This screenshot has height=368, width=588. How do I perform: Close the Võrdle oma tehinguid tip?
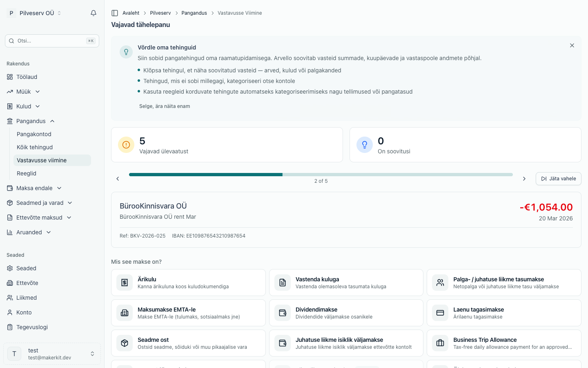coord(572,45)
